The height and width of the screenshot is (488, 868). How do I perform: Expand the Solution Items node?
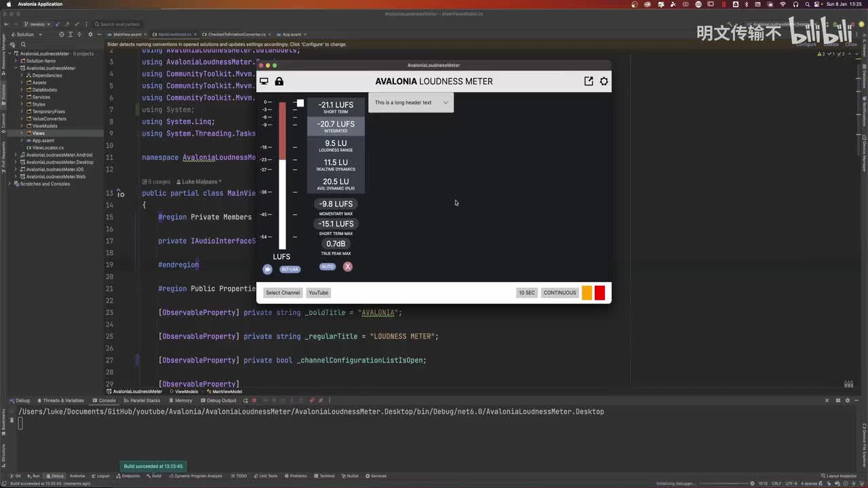tap(16, 61)
